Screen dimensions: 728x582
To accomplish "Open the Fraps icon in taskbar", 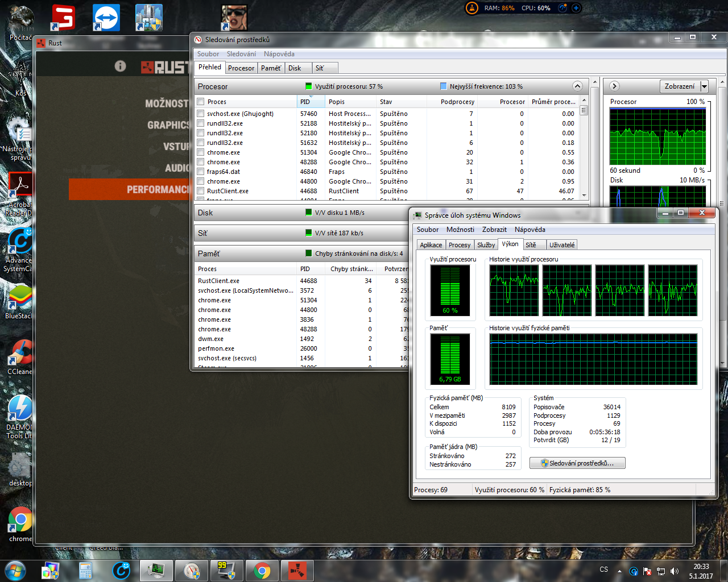I will coord(226,570).
